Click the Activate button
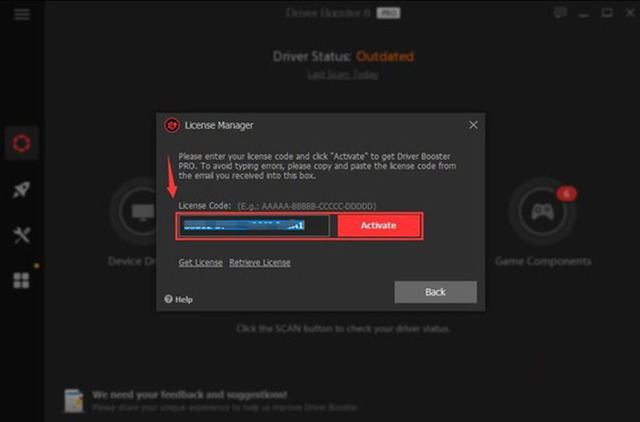 [x=379, y=226]
